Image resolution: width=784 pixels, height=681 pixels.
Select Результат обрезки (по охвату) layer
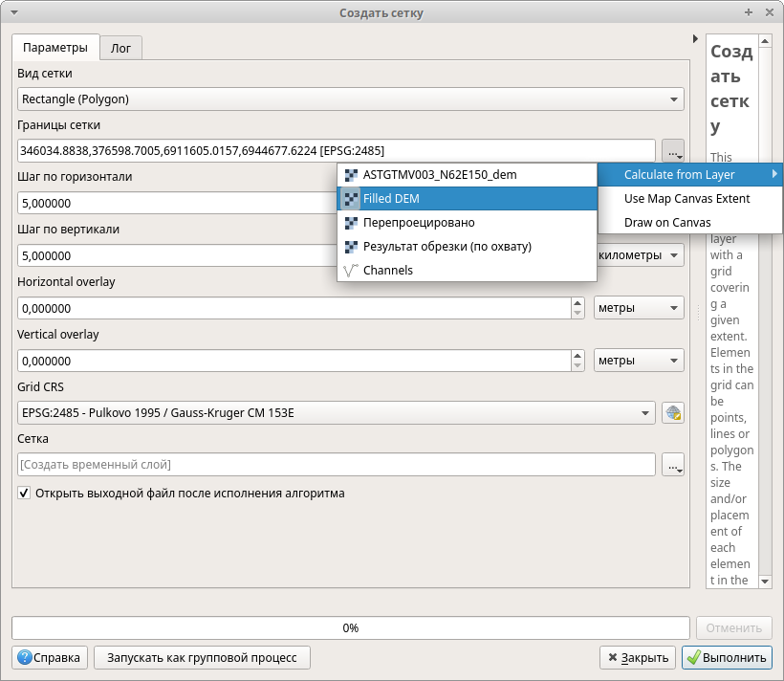(x=446, y=246)
